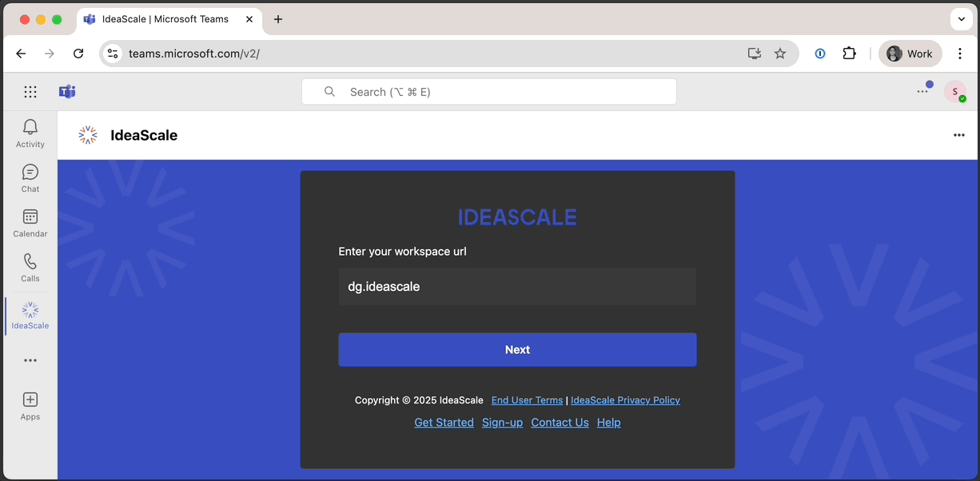Open your profile avatar with green presence badge
980x481 pixels.
(x=956, y=91)
